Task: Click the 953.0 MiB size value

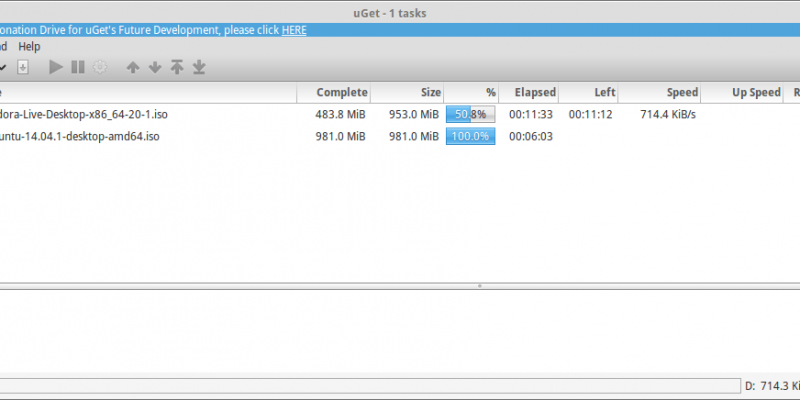Action: click(x=414, y=114)
